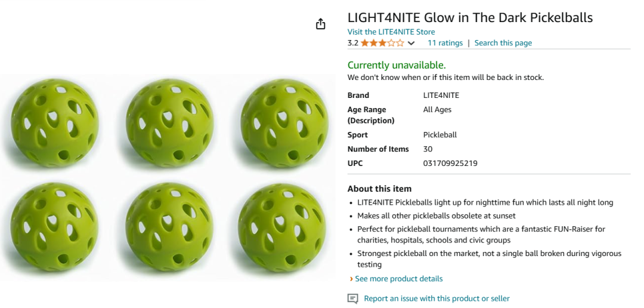Click the 3.2 rating score number
Image resolution: width=644 pixels, height=308 pixels.
point(353,43)
